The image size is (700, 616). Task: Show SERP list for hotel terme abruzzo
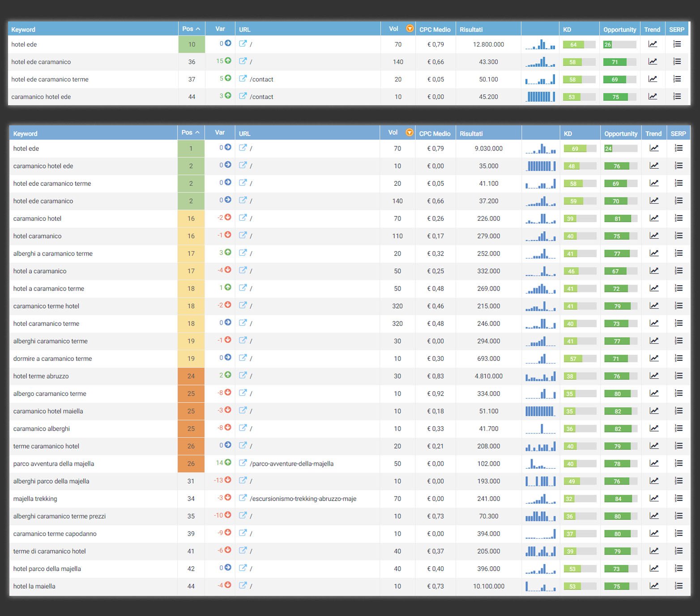coord(679,376)
